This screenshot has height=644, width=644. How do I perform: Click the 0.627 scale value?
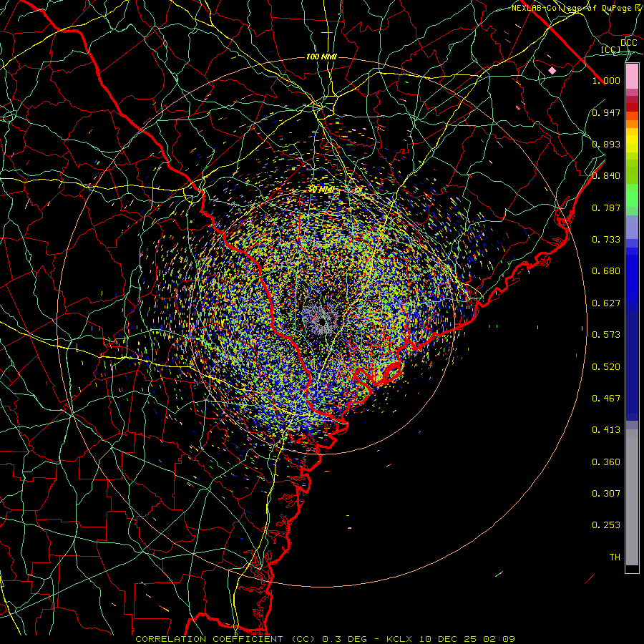606,303
